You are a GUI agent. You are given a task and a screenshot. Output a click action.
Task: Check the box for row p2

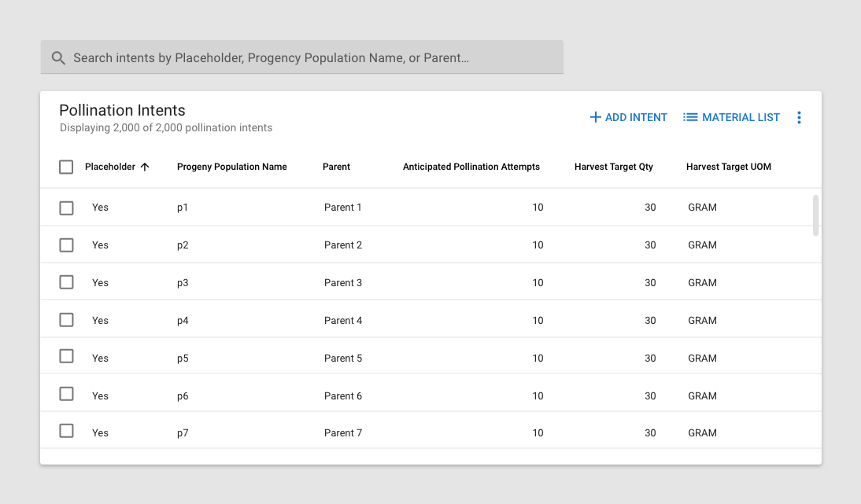(x=66, y=245)
